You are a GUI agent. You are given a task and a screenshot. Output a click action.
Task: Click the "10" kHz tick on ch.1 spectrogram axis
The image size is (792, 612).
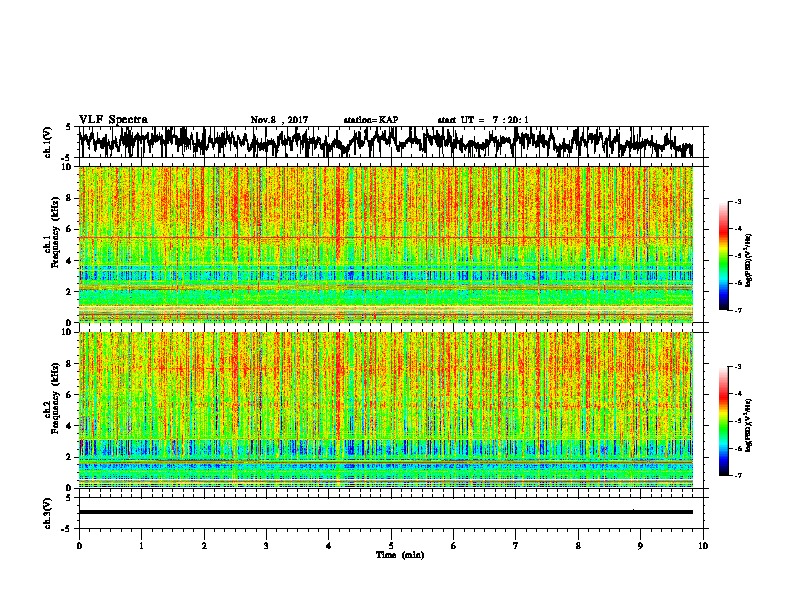(x=68, y=167)
